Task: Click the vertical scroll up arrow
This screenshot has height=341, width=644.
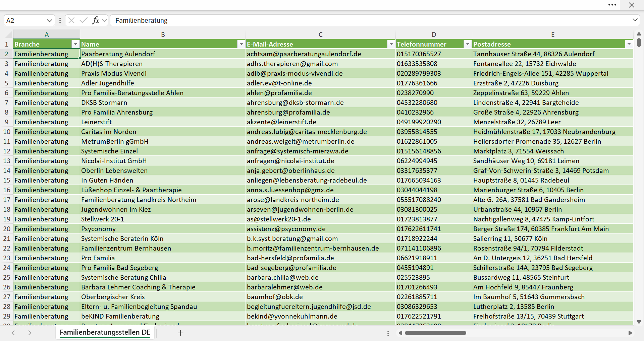Action: point(639,34)
